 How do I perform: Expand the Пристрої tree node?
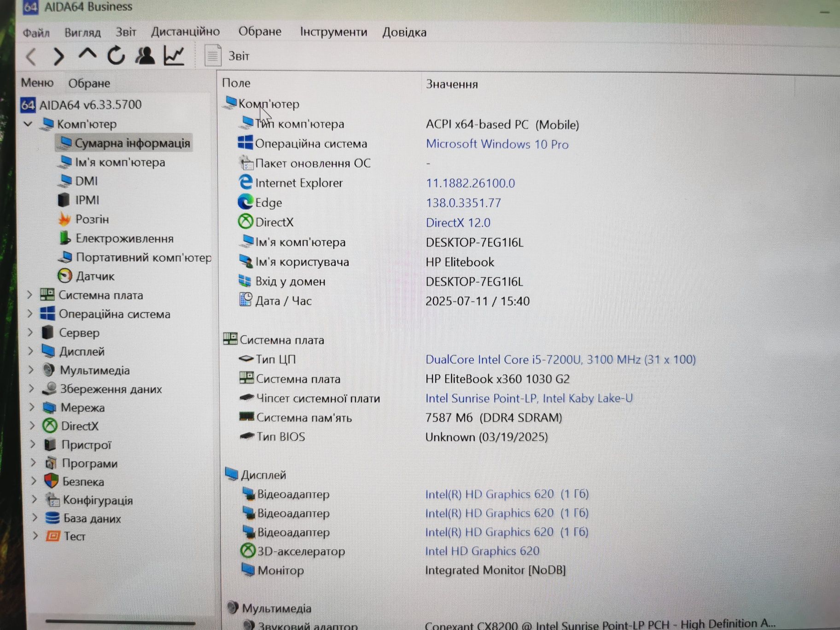[33, 444]
